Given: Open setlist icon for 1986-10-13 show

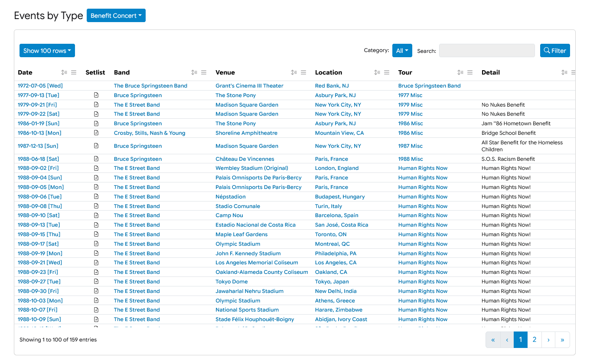Looking at the screenshot, I should point(96,133).
